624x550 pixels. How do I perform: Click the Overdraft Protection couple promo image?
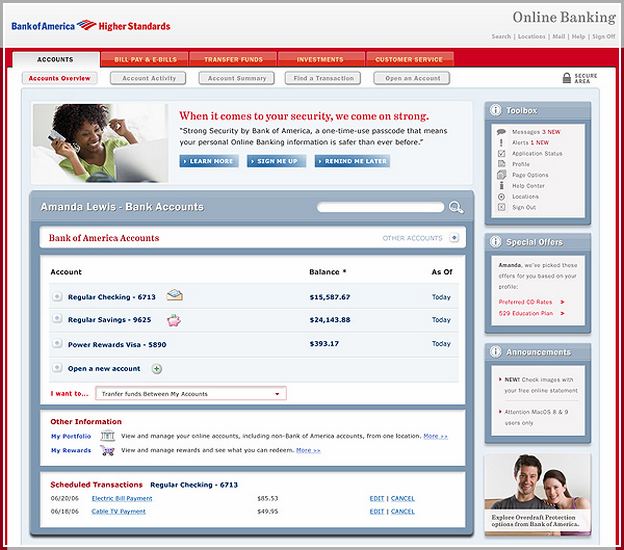(x=538, y=493)
